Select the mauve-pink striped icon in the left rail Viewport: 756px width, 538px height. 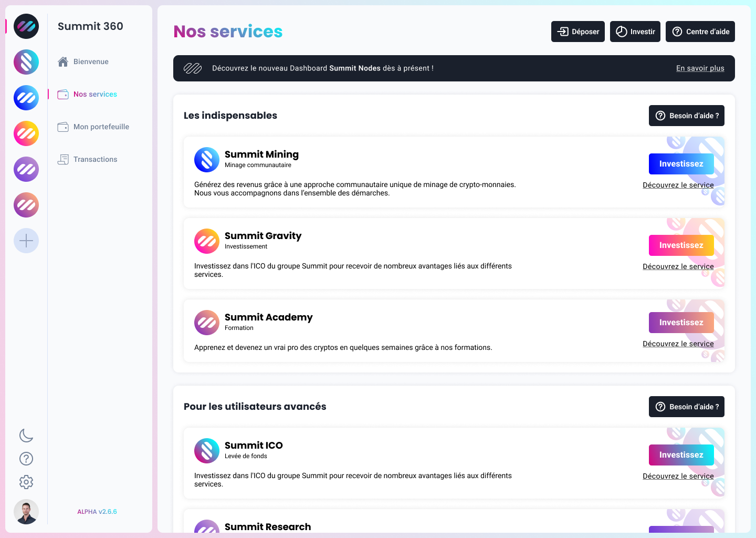click(x=26, y=205)
